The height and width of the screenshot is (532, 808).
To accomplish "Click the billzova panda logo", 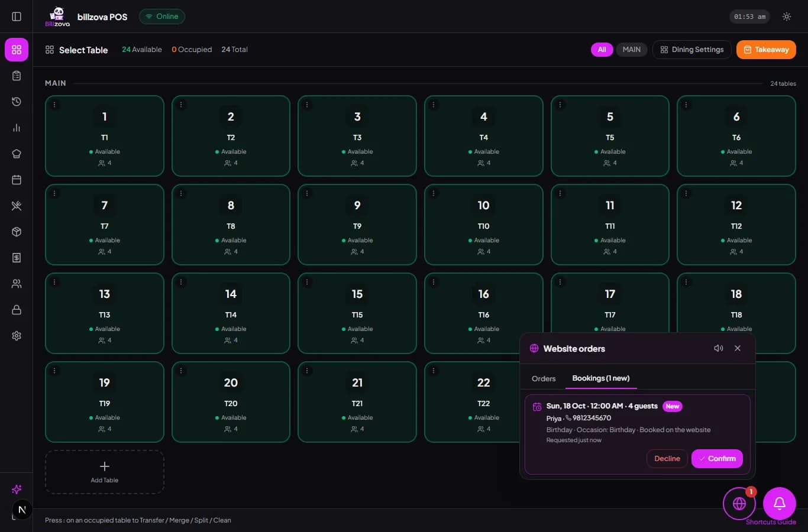I will pos(57,17).
